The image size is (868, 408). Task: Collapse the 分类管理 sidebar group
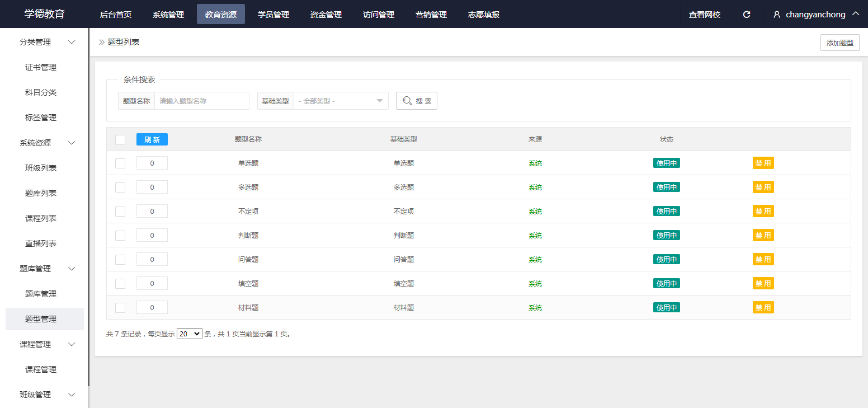coord(72,42)
